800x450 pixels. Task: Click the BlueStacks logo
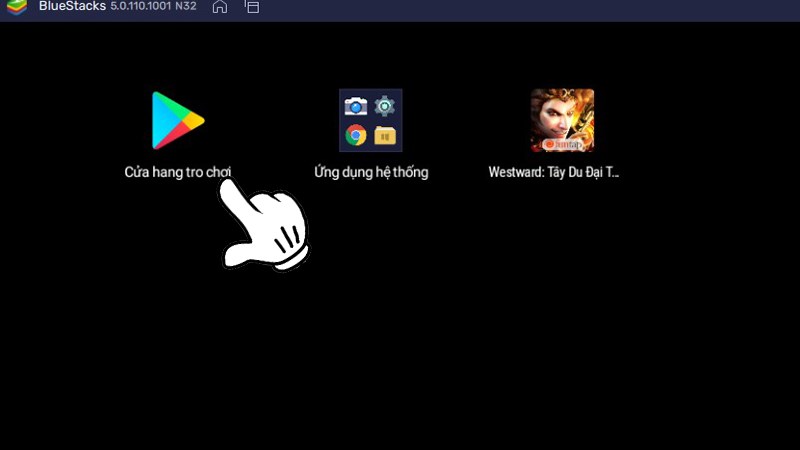pos(17,7)
